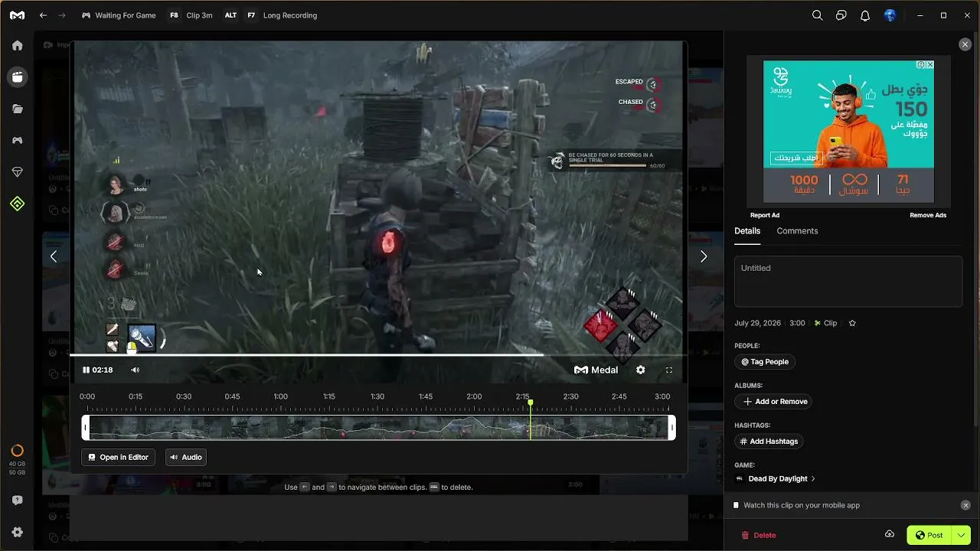
Task: Switch to the Comments tab
Action: click(797, 231)
